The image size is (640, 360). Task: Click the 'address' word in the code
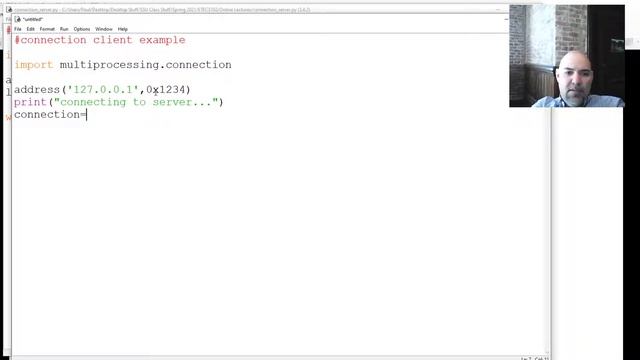(x=37, y=89)
